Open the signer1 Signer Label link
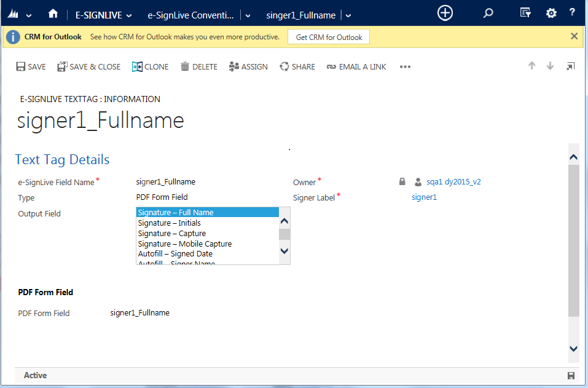Screen dimensions: 588x388 [424, 197]
